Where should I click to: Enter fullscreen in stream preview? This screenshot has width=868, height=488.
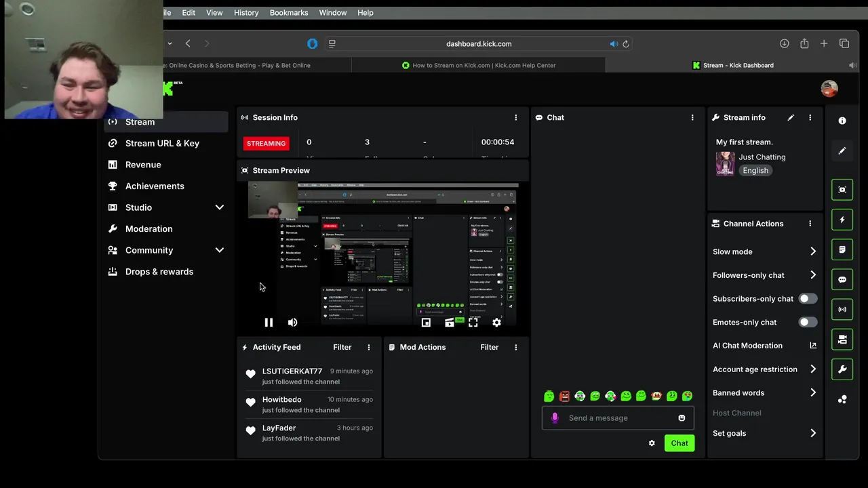tap(473, 323)
